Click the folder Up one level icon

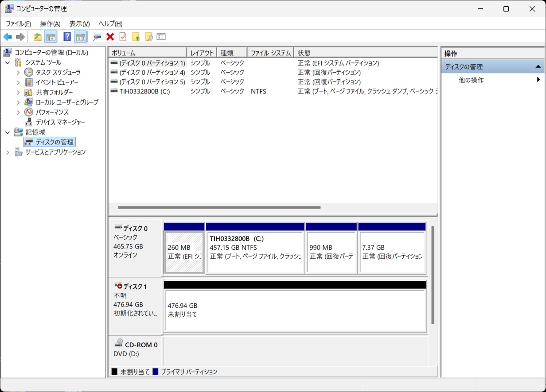pyautogui.click(x=38, y=37)
